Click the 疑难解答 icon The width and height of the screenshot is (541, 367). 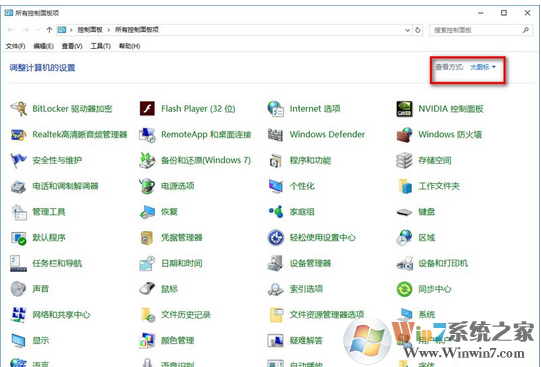point(276,341)
